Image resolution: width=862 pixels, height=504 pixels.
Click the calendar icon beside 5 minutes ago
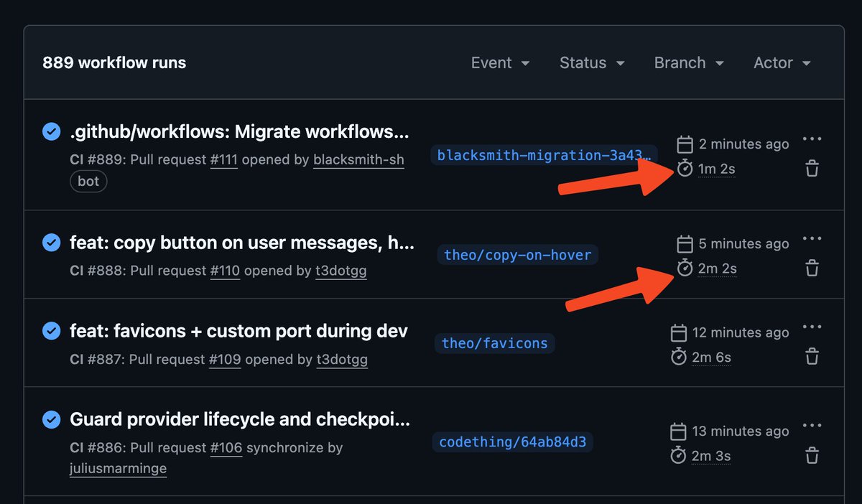(x=685, y=244)
